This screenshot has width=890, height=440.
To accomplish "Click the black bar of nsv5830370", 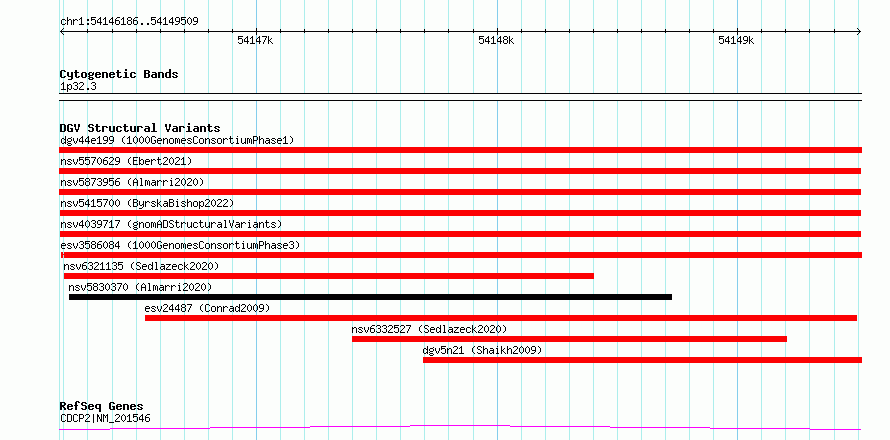I will coord(370,297).
